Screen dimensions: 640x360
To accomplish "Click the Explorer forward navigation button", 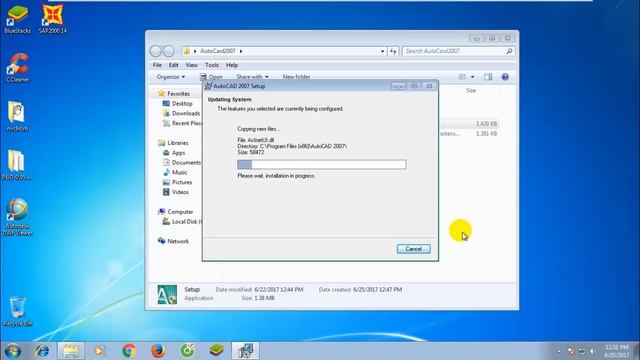I will (x=169, y=51).
